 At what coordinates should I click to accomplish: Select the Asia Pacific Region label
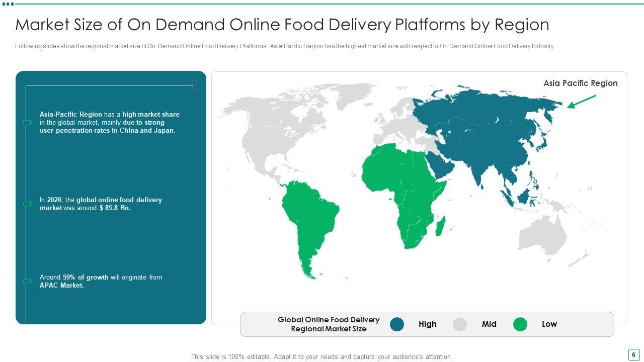pyautogui.click(x=580, y=83)
